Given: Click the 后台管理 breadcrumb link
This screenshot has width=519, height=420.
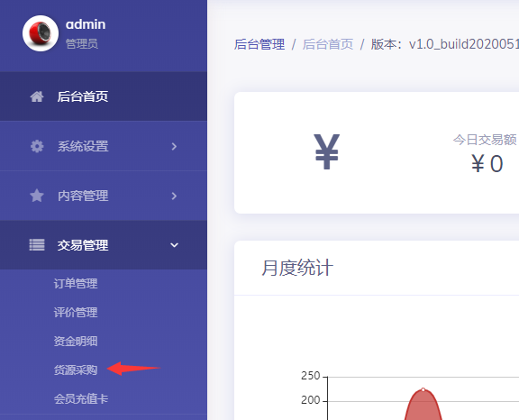Looking at the screenshot, I should pos(259,44).
